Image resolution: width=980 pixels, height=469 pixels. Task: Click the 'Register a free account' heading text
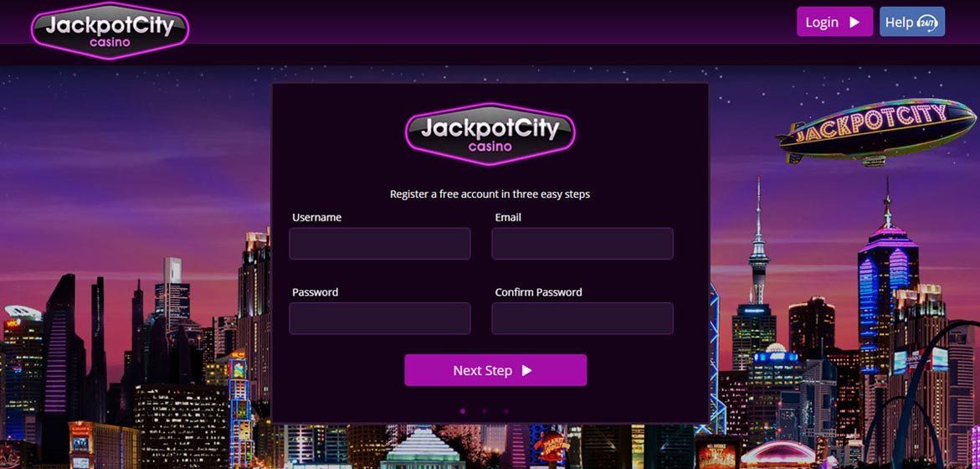coord(490,193)
